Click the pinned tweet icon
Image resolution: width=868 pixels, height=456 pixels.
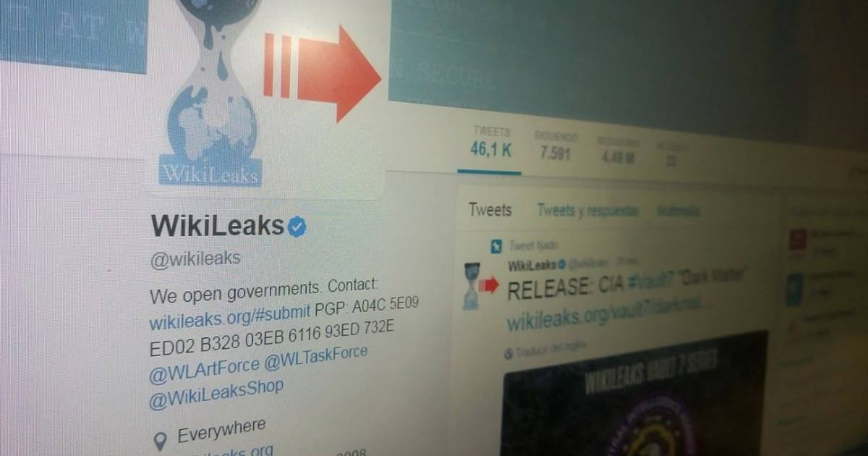(495, 248)
